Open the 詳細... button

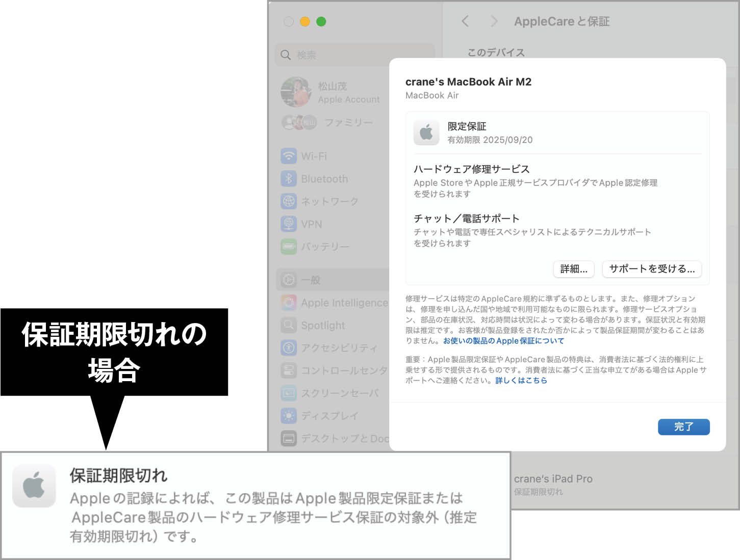[x=574, y=269]
